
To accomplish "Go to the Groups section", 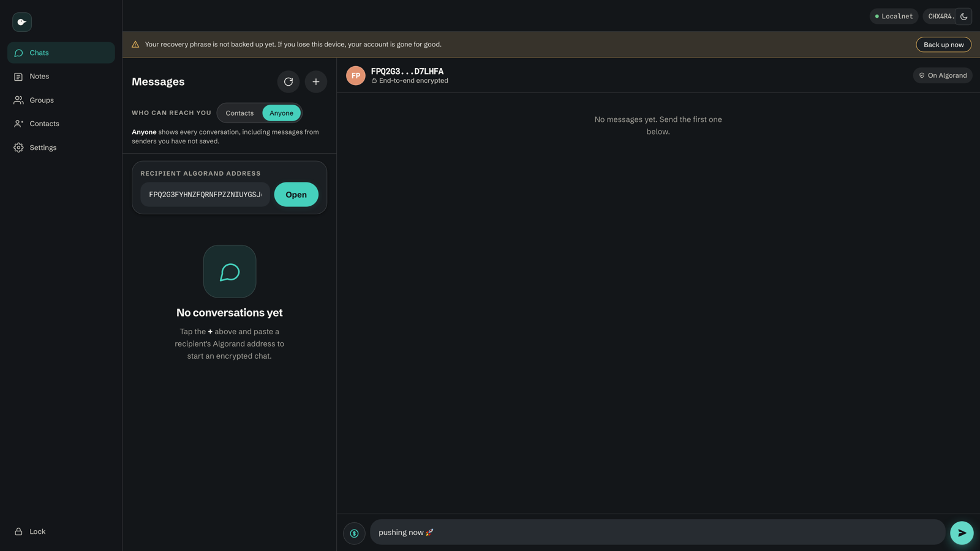I will [x=61, y=100].
